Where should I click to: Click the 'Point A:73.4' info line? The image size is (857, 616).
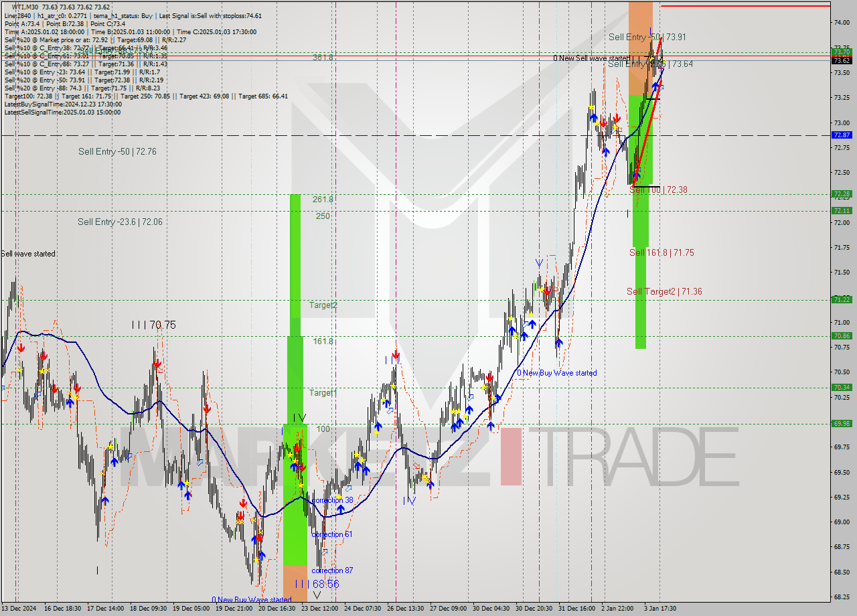pyautogui.click(x=64, y=24)
